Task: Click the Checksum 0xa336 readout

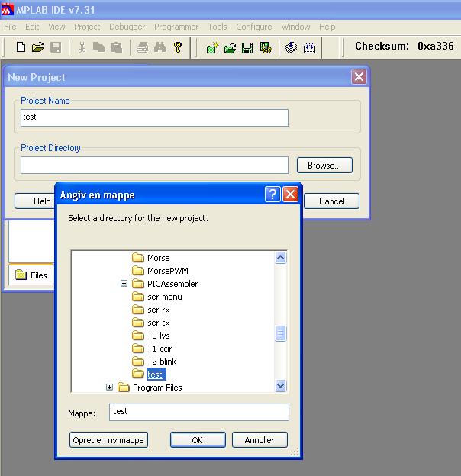Action: coord(405,46)
